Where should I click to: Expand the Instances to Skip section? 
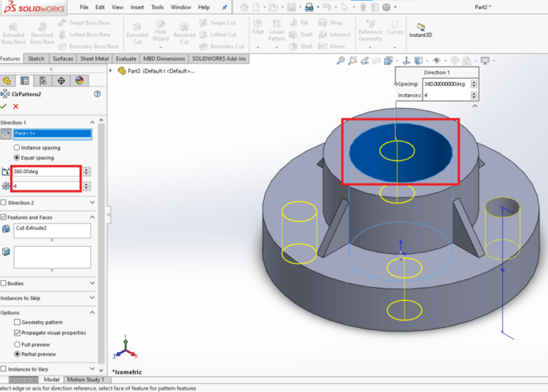coord(93,297)
